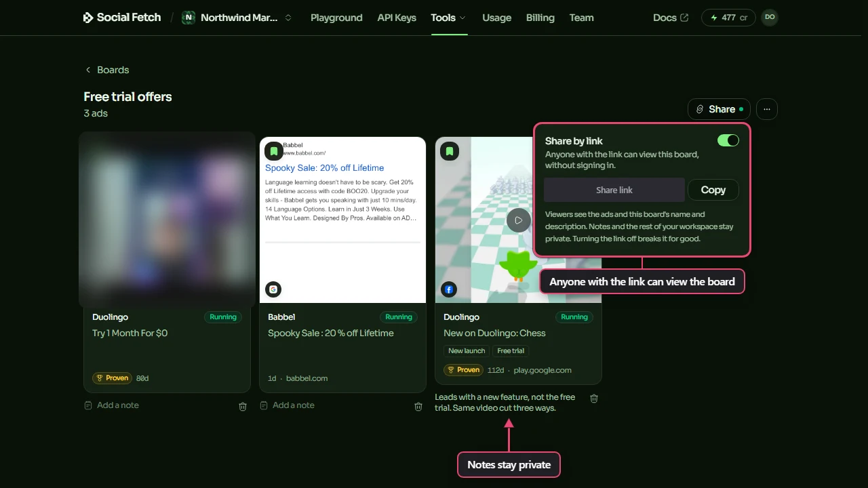Delete the Try 1 Month For $0 ad

[x=243, y=407]
